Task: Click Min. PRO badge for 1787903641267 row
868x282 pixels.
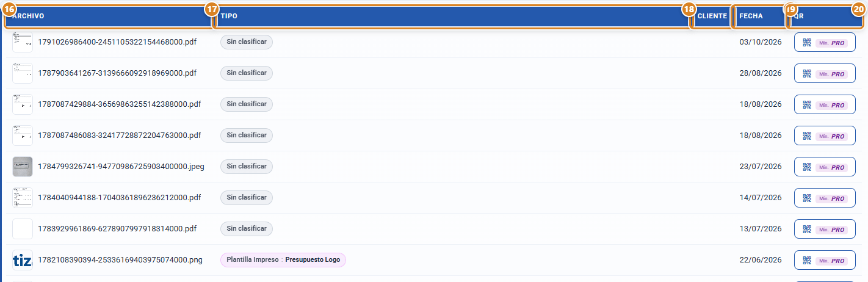Action: click(832, 74)
